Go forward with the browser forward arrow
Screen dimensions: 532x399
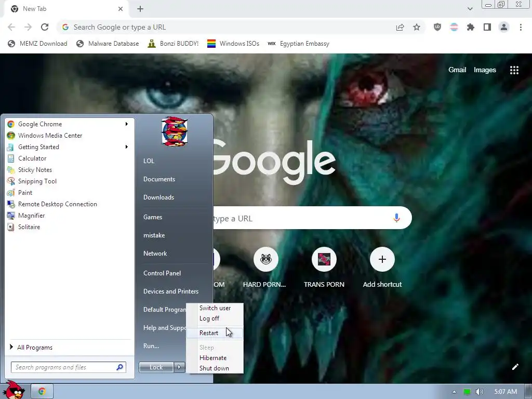click(x=28, y=27)
